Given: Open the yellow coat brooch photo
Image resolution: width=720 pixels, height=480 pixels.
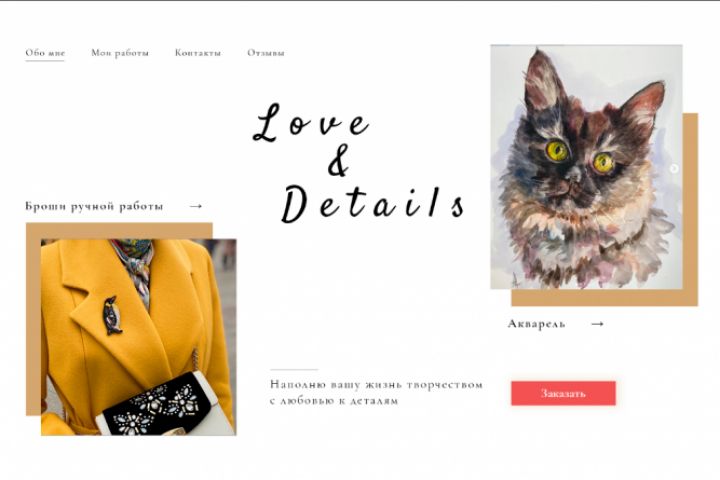Looking at the screenshot, I should pyautogui.click(x=139, y=337).
